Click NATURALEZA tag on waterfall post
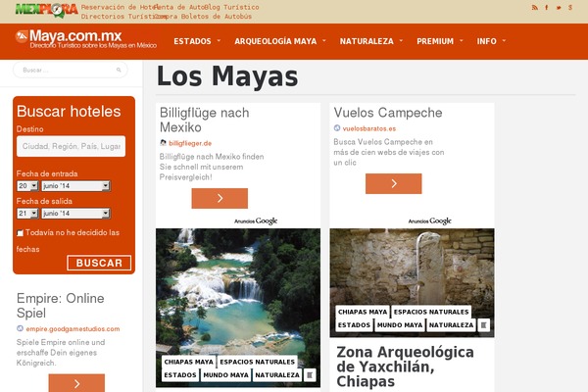Screen dimensions: 588x392 pos(277,374)
